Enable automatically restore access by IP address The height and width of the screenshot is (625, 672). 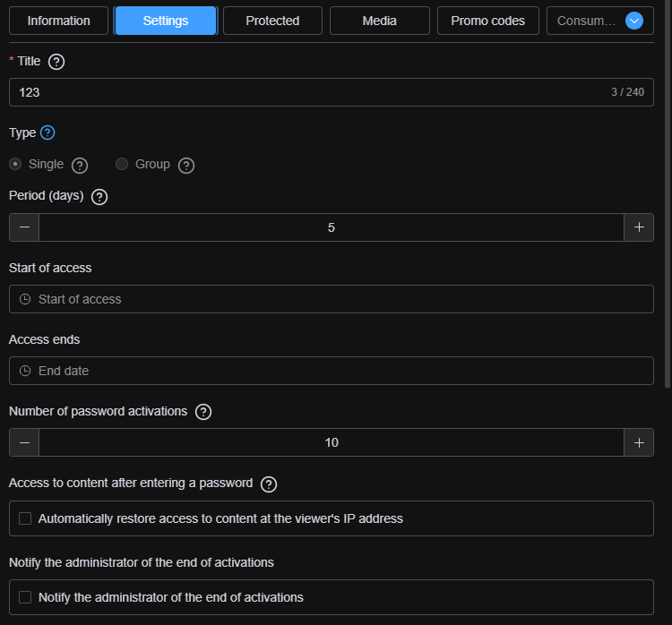pyautogui.click(x=25, y=518)
